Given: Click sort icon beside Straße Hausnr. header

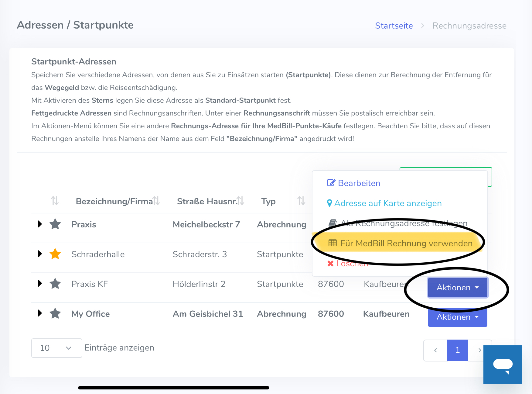Looking at the screenshot, I should point(240,201).
